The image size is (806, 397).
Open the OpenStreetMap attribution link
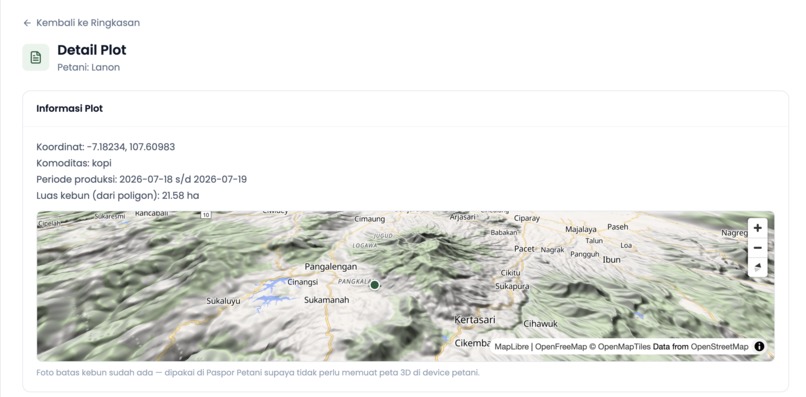pos(719,347)
